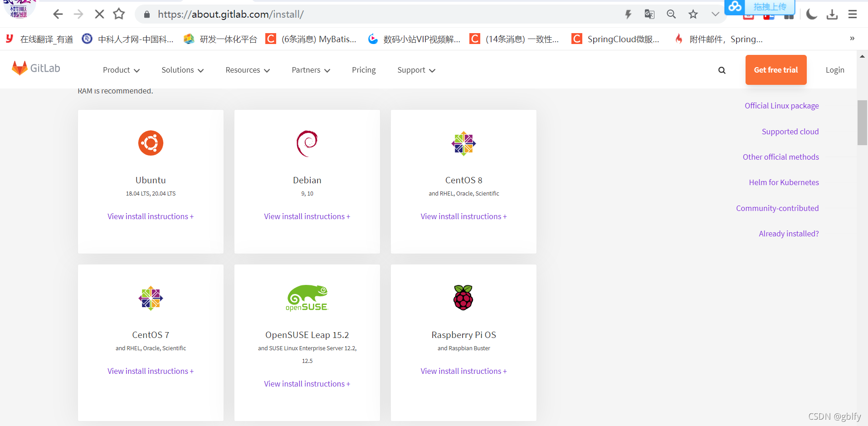
Task: Open the SpringCloud微服 bookmark
Action: pos(615,39)
